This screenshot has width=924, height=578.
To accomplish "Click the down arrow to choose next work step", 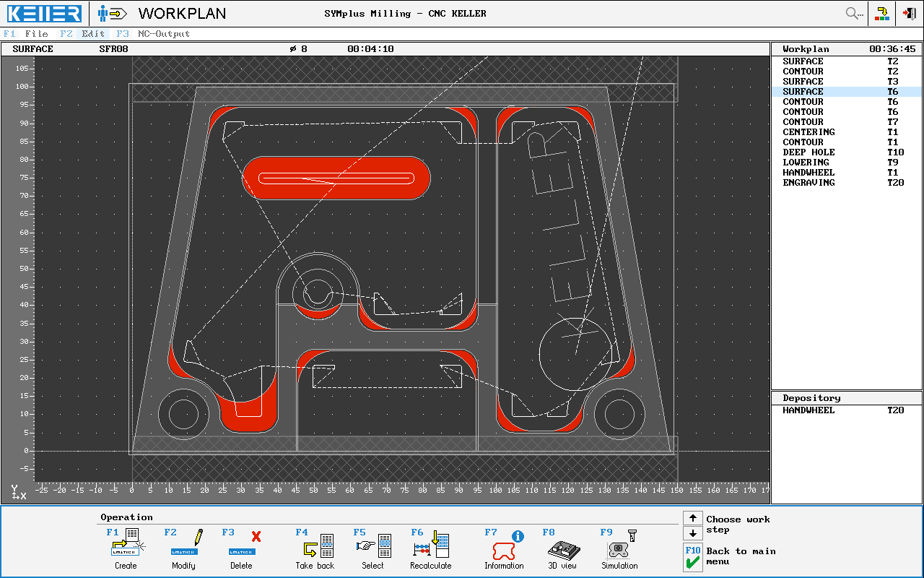I will point(693,534).
